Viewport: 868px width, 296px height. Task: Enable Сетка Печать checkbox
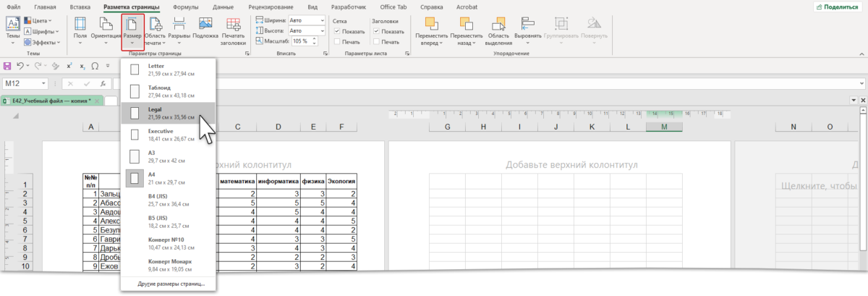[x=337, y=42]
